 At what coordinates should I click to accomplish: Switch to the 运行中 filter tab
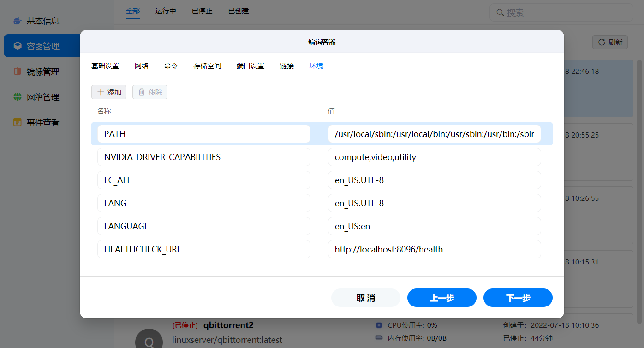pos(166,11)
